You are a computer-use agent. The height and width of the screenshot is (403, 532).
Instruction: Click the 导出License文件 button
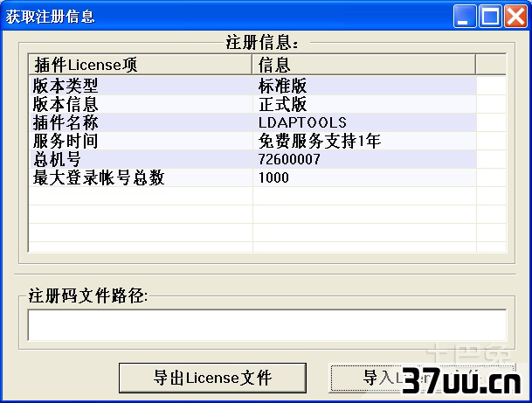[212, 378]
